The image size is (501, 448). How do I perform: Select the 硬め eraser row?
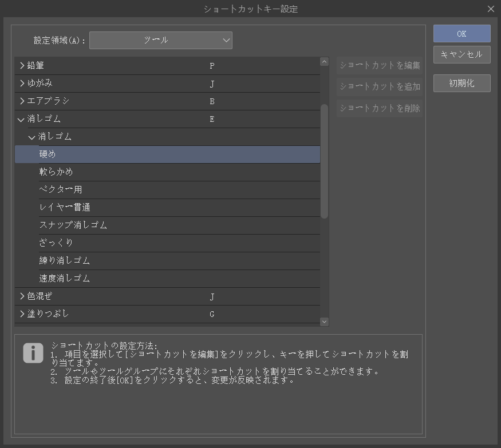tap(167, 154)
